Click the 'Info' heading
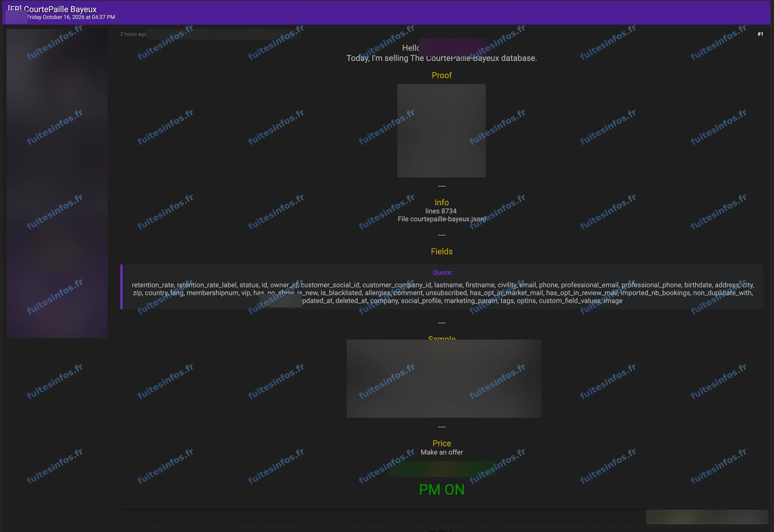This screenshot has width=774, height=532. [442, 202]
